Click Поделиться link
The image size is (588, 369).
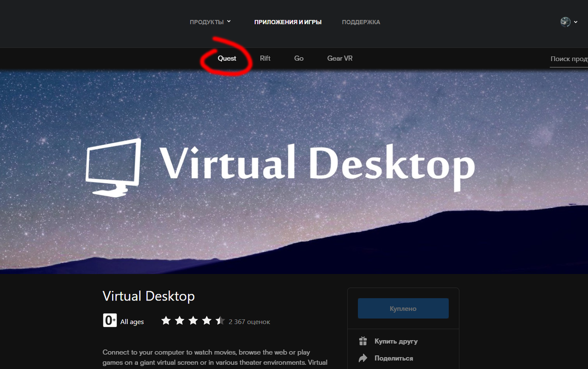click(393, 358)
